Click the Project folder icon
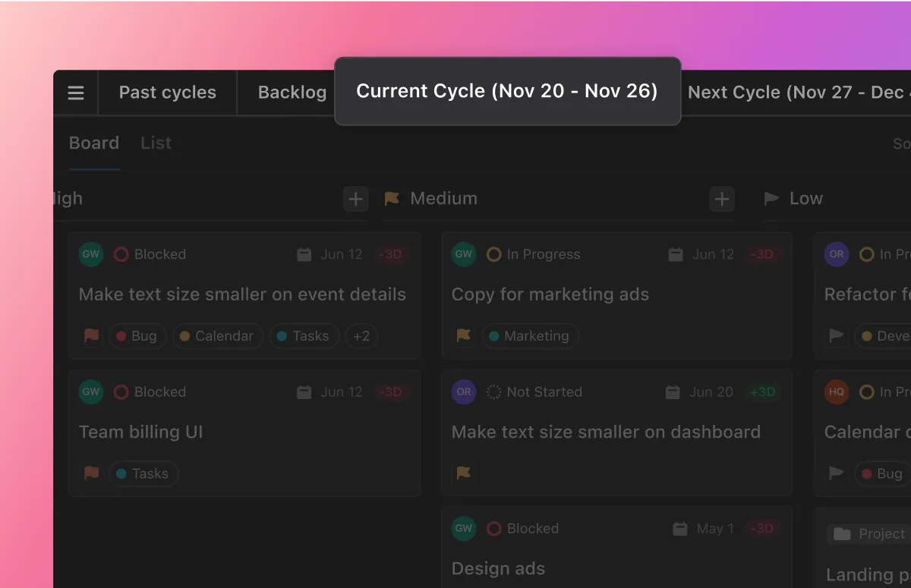The height and width of the screenshot is (588, 911). coord(842,534)
